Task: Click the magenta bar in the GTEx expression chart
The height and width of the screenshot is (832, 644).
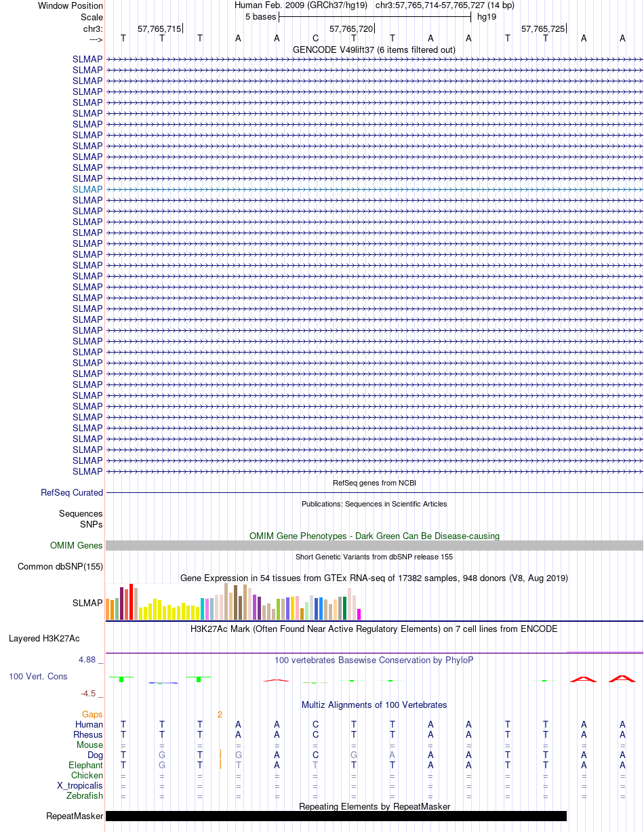Action: (x=359, y=614)
